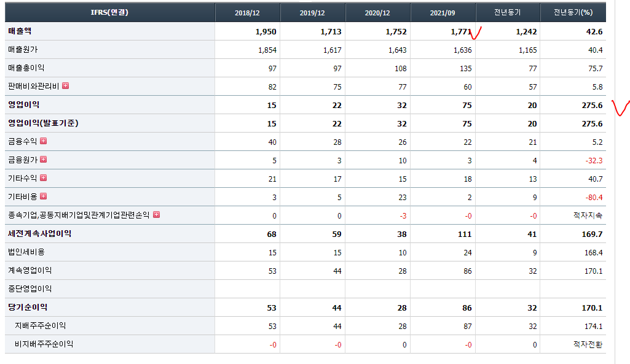
Task: Click the 1,854 value in 매출원가 row
Action: 267,50
